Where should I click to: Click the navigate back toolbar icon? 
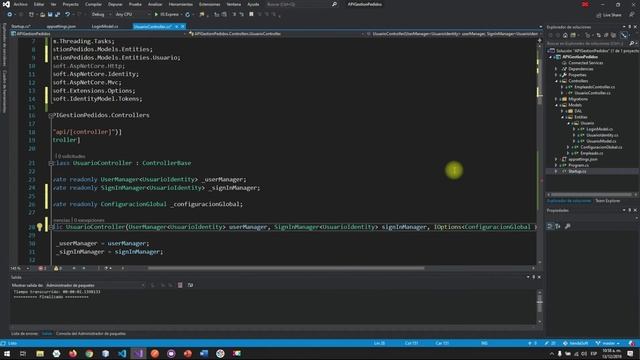(x=9, y=14)
